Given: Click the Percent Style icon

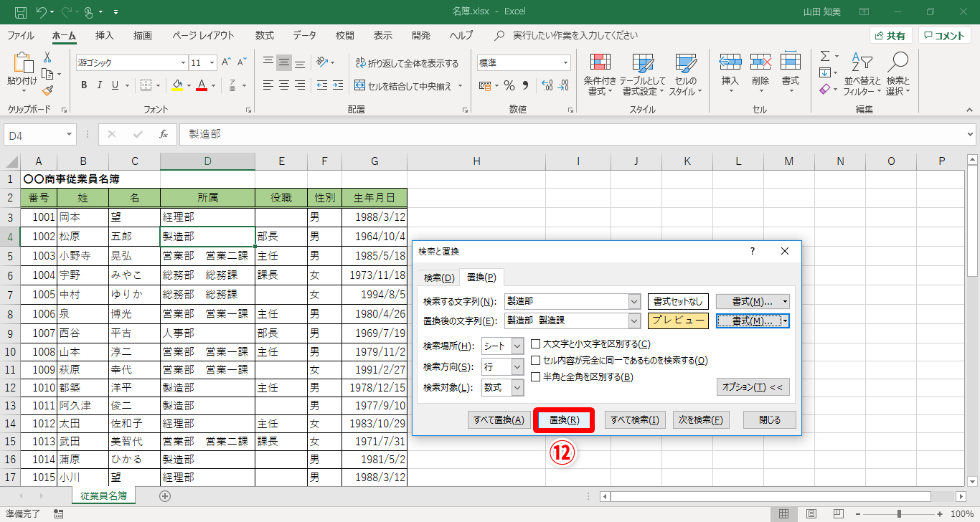Looking at the screenshot, I should 509,85.
